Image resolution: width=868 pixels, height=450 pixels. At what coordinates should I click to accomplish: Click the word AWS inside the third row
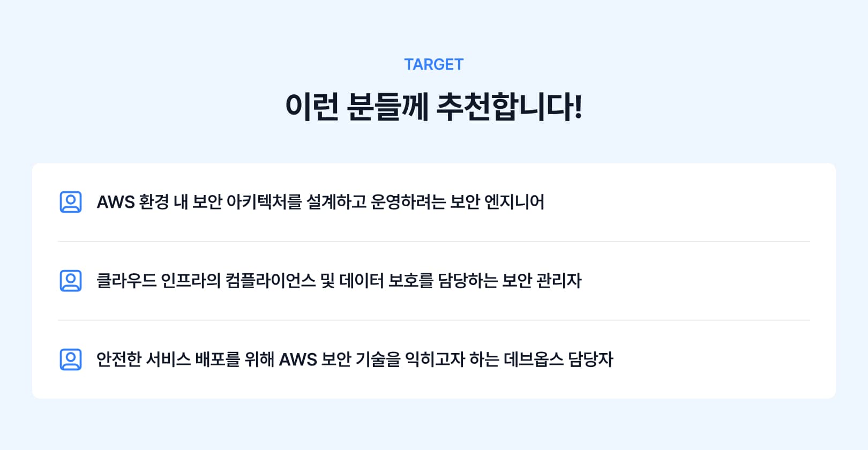298,359
